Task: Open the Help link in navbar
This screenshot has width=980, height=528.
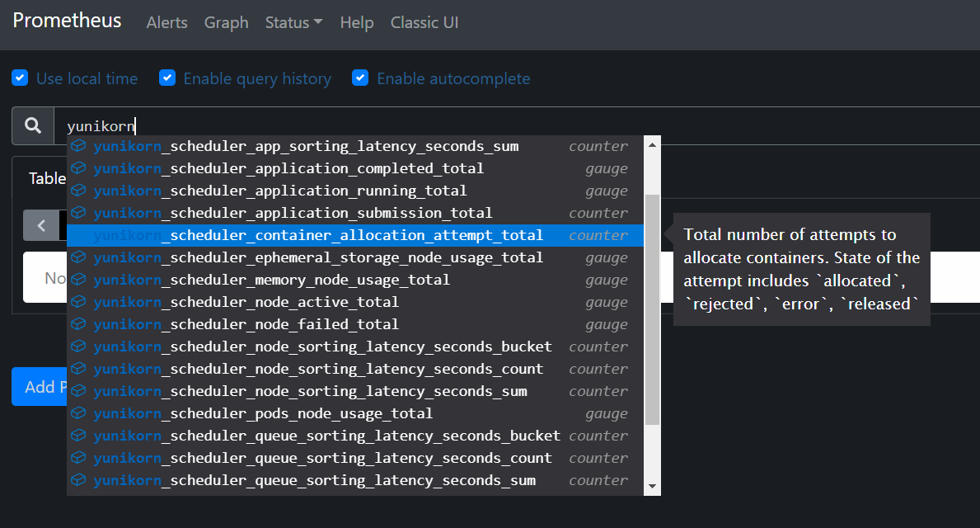Action: click(x=356, y=22)
